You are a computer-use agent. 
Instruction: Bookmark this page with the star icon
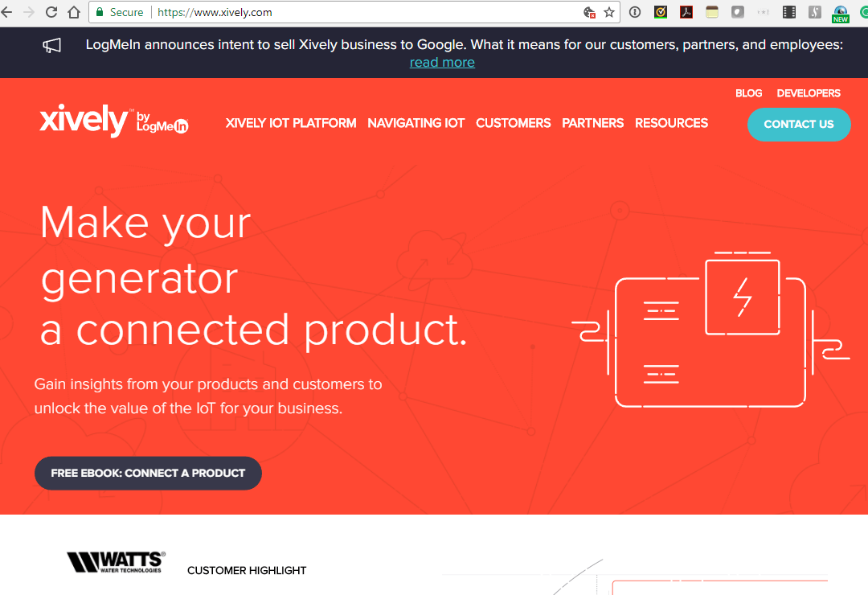coord(609,12)
